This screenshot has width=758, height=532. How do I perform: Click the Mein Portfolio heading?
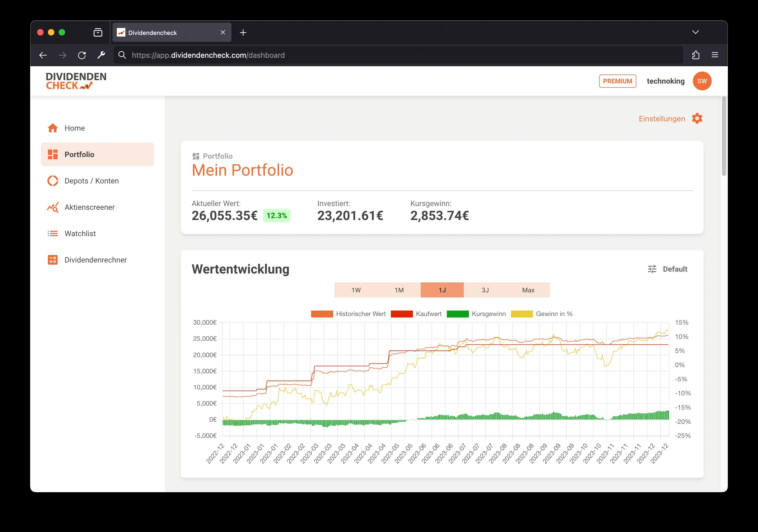coord(242,170)
